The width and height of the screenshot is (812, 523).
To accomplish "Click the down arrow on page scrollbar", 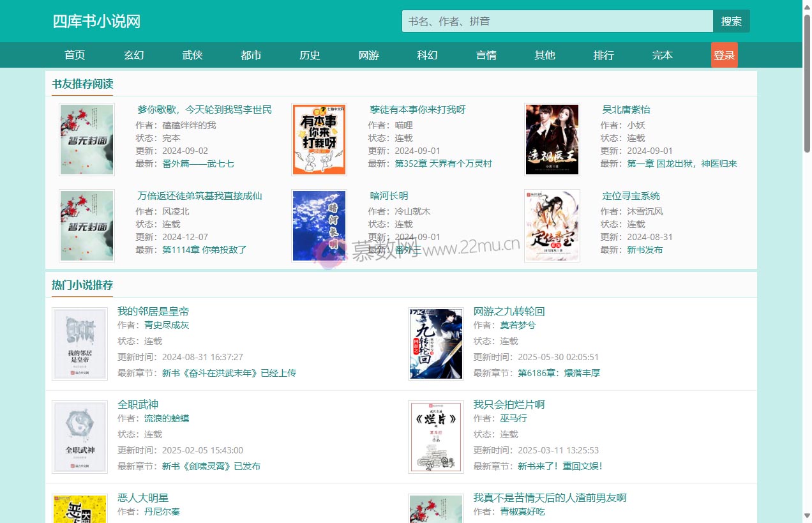I will click(806, 515).
